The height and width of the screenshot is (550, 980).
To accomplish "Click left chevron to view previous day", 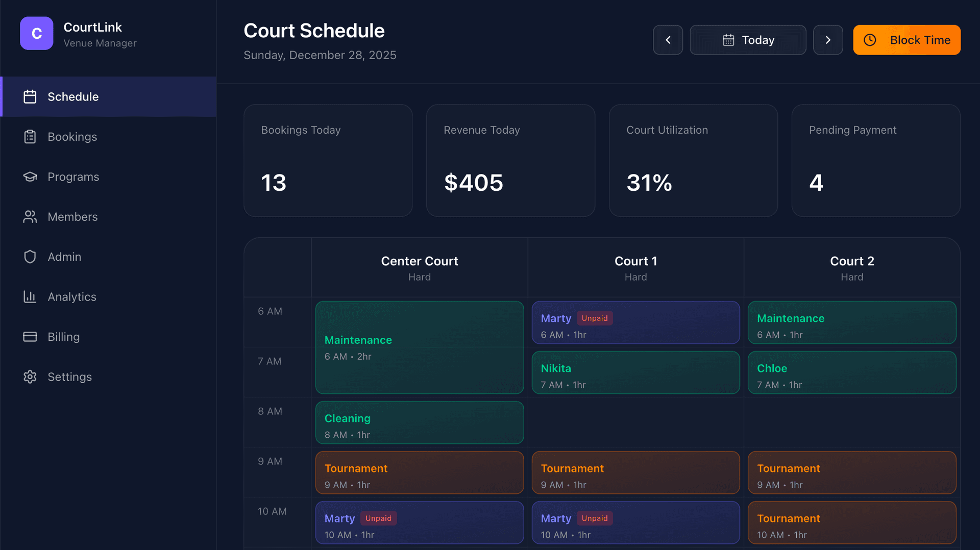I will tap(668, 40).
